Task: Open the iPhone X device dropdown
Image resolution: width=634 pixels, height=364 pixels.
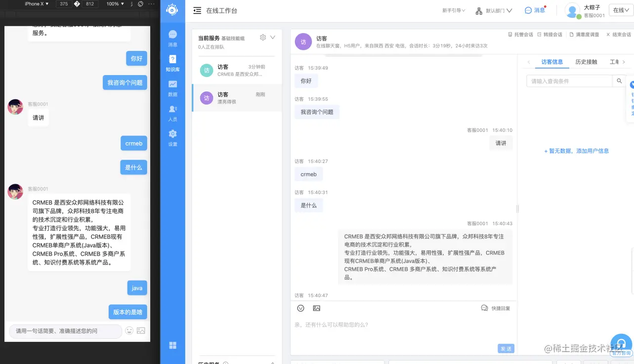Action: click(x=37, y=3)
